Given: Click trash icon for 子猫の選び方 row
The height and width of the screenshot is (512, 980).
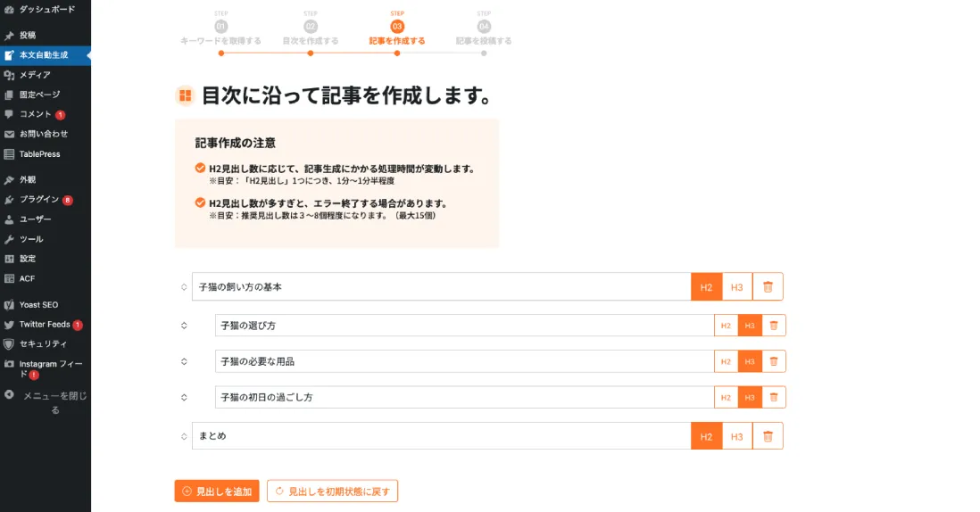Looking at the screenshot, I should 774,326.
